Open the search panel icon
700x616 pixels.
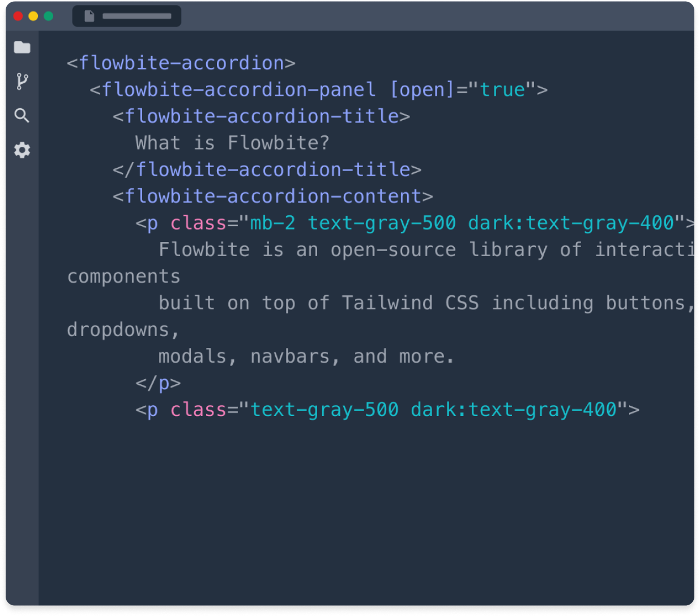tap(22, 115)
